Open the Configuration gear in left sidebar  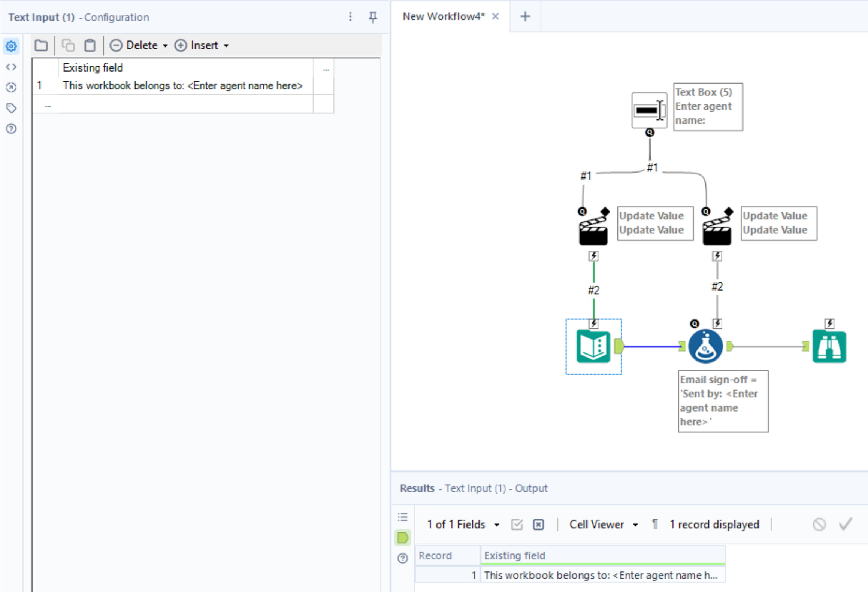(11, 46)
